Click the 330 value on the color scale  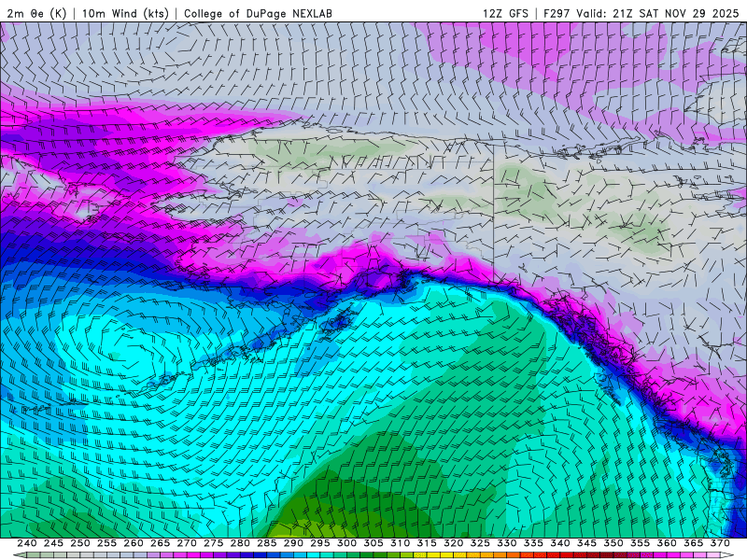(507, 543)
